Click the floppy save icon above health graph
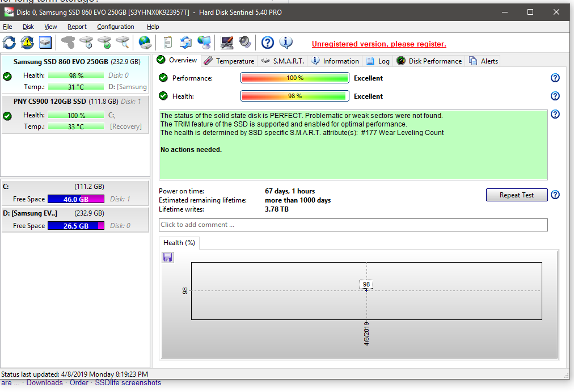 [x=168, y=258]
